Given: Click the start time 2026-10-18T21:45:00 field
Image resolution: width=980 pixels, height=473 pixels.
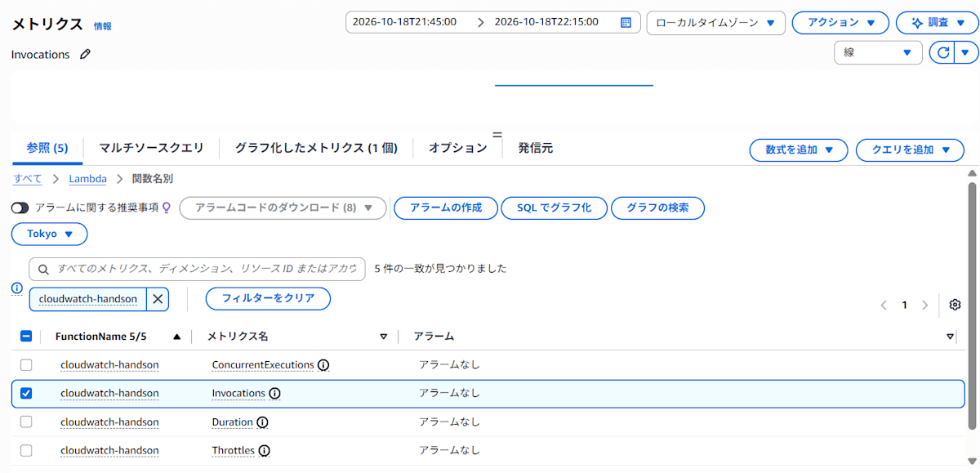Looking at the screenshot, I should pyautogui.click(x=404, y=22).
